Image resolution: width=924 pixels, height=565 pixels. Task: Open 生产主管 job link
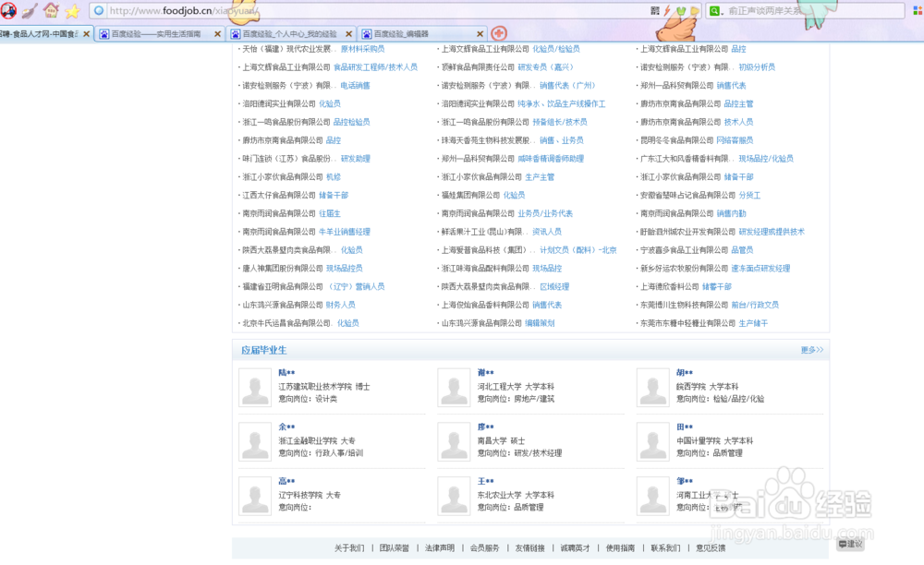[x=540, y=176]
